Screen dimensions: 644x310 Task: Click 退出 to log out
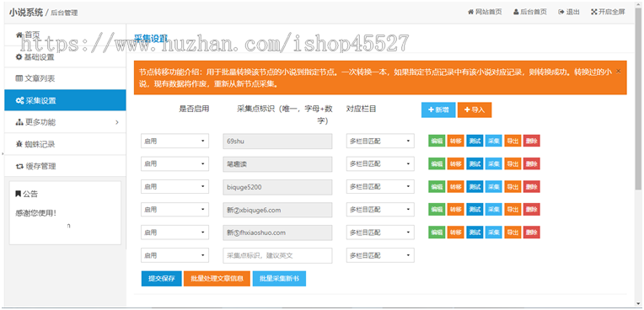pyautogui.click(x=569, y=12)
